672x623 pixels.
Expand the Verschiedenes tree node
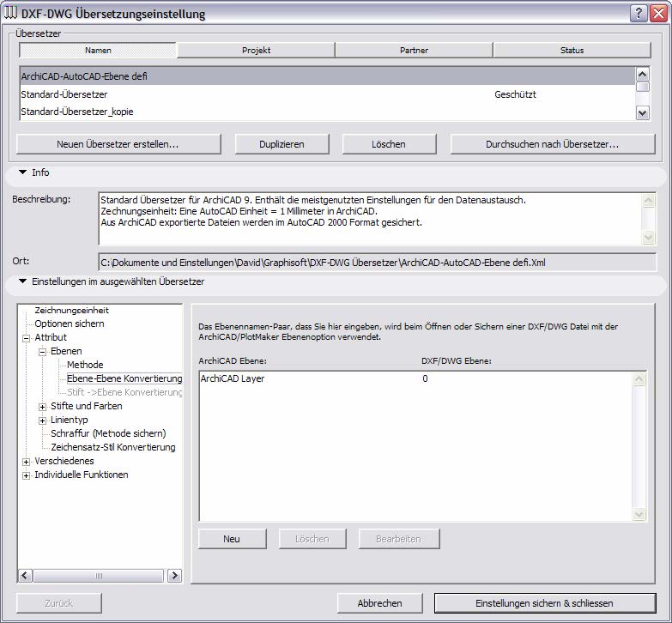(26, 462)
